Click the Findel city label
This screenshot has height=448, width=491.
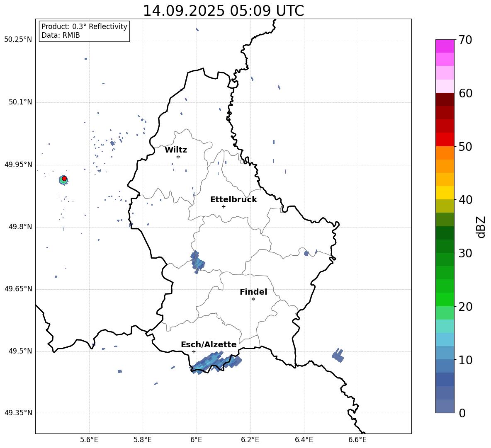pos(253,292)
